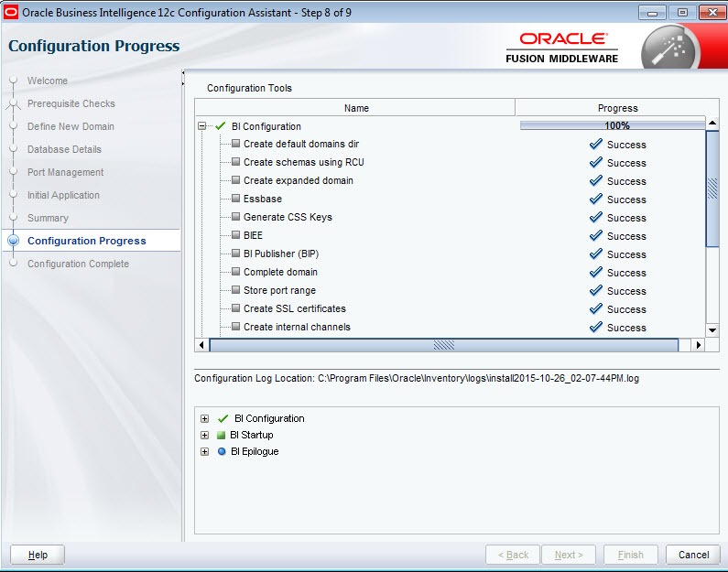Select the Configuration Complete step
728x572 pixels.
tap(78, 264)
